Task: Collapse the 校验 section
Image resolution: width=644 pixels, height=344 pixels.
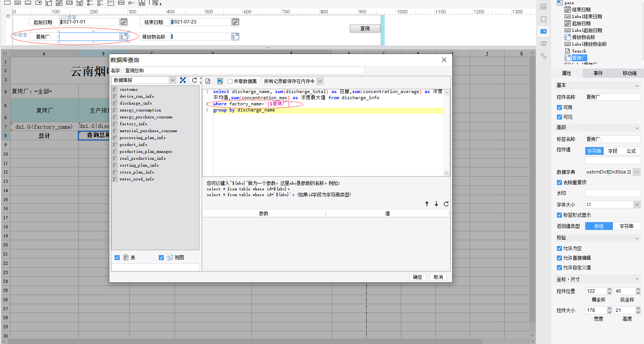Action: [x=637, y=238]
